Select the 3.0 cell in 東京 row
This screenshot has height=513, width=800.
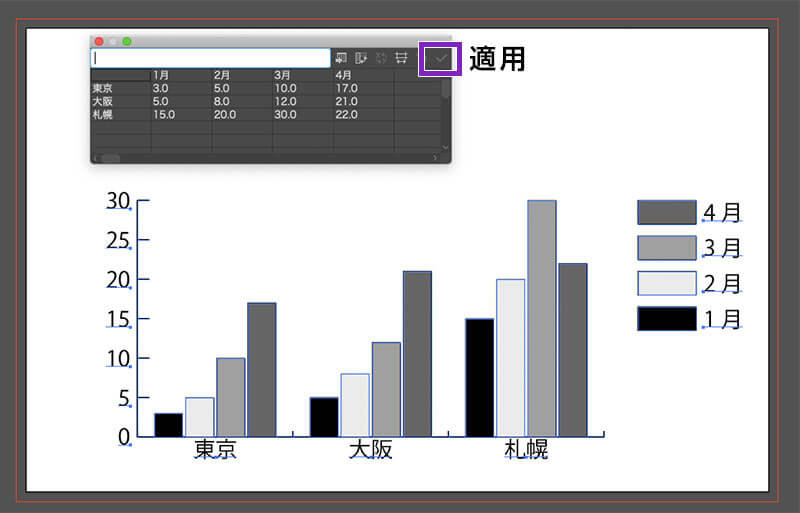coord(181,88)
